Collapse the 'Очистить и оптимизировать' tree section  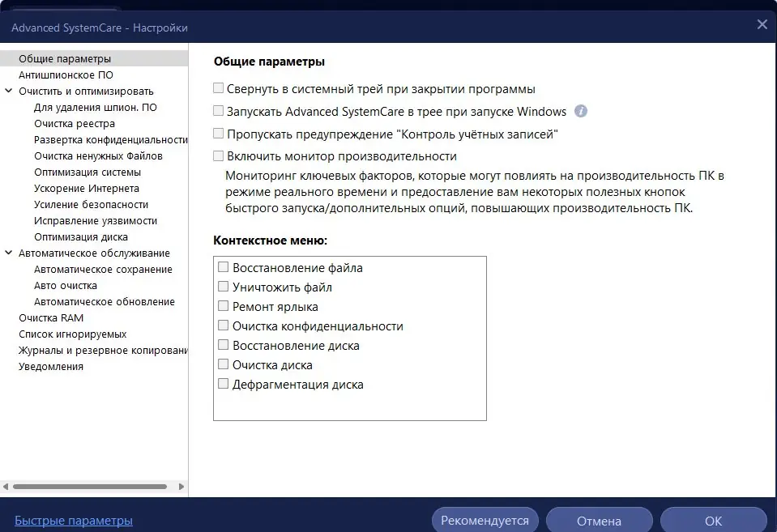[x=8, y=91]
